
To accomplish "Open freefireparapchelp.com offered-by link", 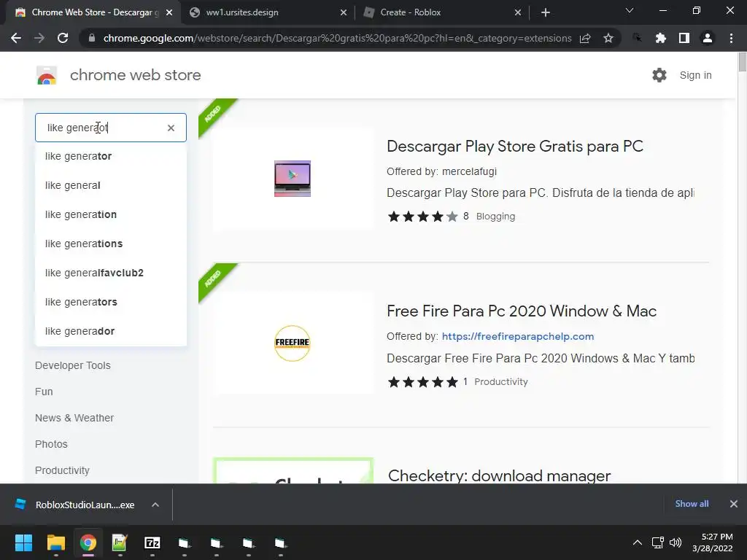I will (x=518, y=336).
